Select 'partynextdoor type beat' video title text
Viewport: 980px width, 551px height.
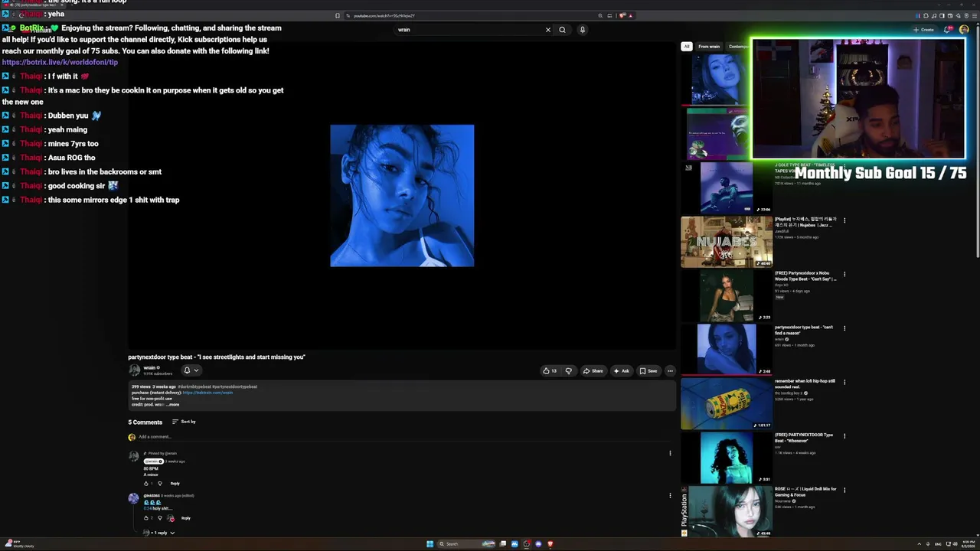(x=217, y=357)
